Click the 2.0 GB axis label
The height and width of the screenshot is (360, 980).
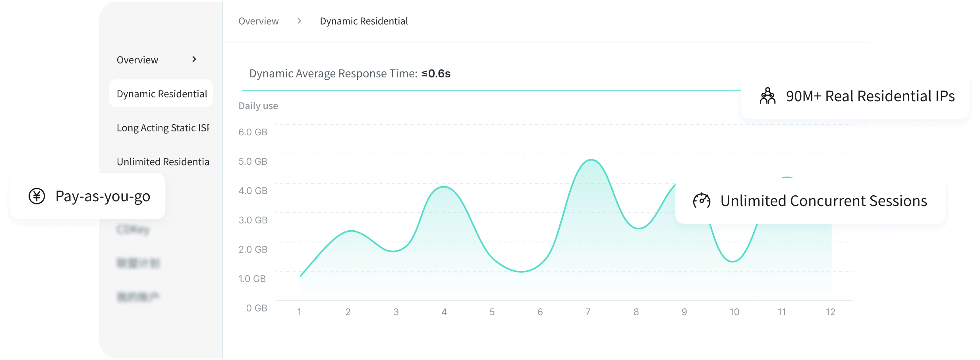(x=253, y=250)
